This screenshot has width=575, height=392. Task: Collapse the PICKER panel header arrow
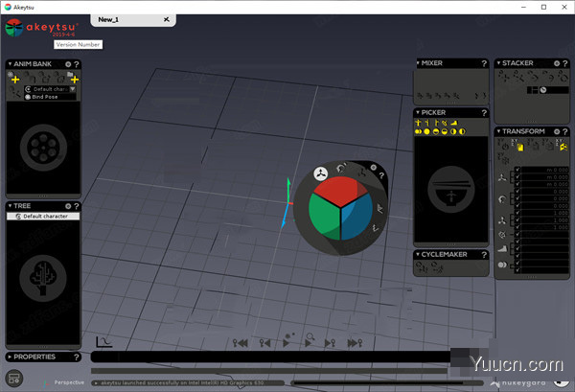point(419,112)
